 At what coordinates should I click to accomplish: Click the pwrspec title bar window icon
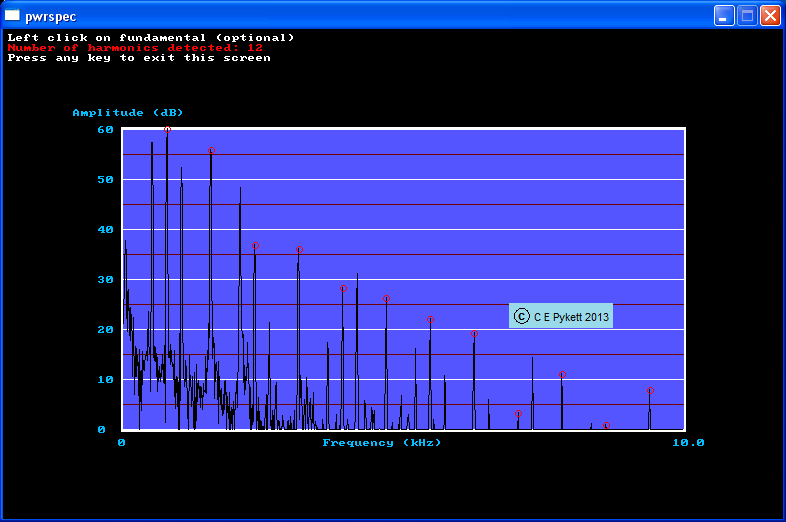(x=12, y=16)
